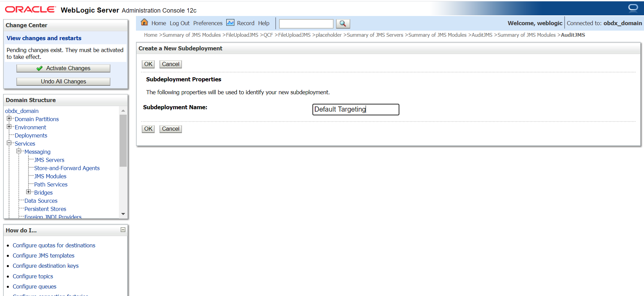The image size is (644, 296).
Task: Collapse the Services tree node
Action: 9,143
